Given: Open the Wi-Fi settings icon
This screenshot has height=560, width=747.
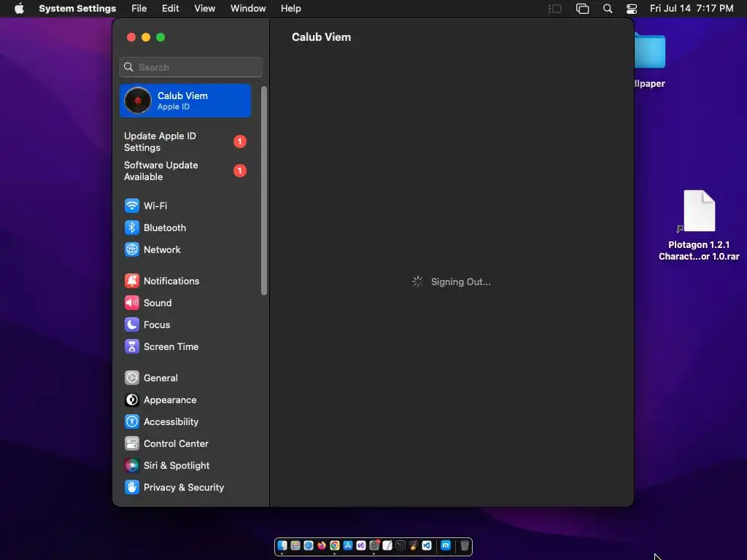Looking at the screenshot, I should click(132, 206).
